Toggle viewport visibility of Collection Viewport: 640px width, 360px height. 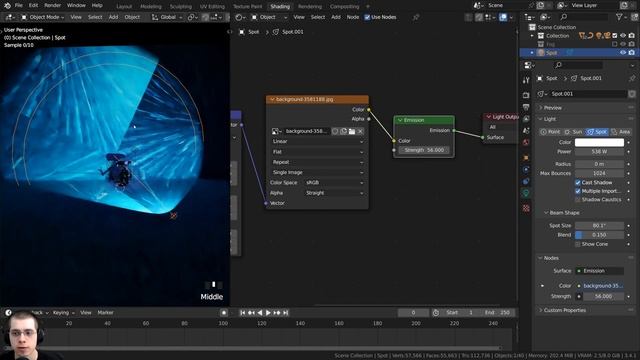coord(623,36)
